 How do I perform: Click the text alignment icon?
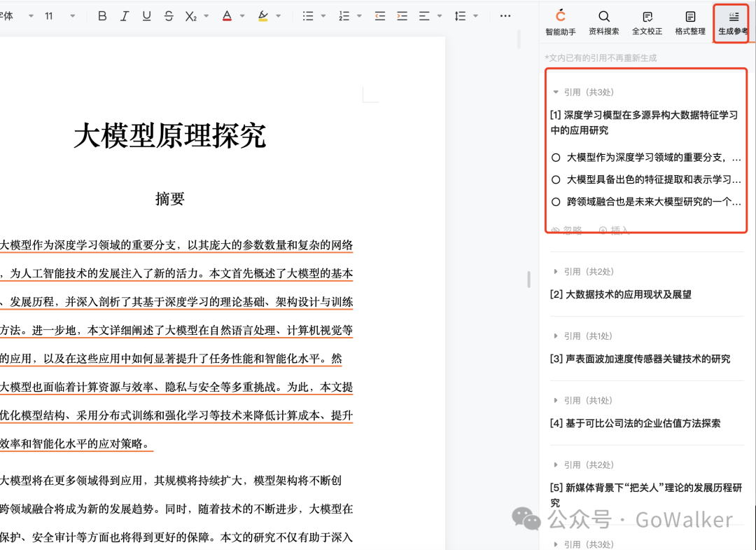pos(424,16)
